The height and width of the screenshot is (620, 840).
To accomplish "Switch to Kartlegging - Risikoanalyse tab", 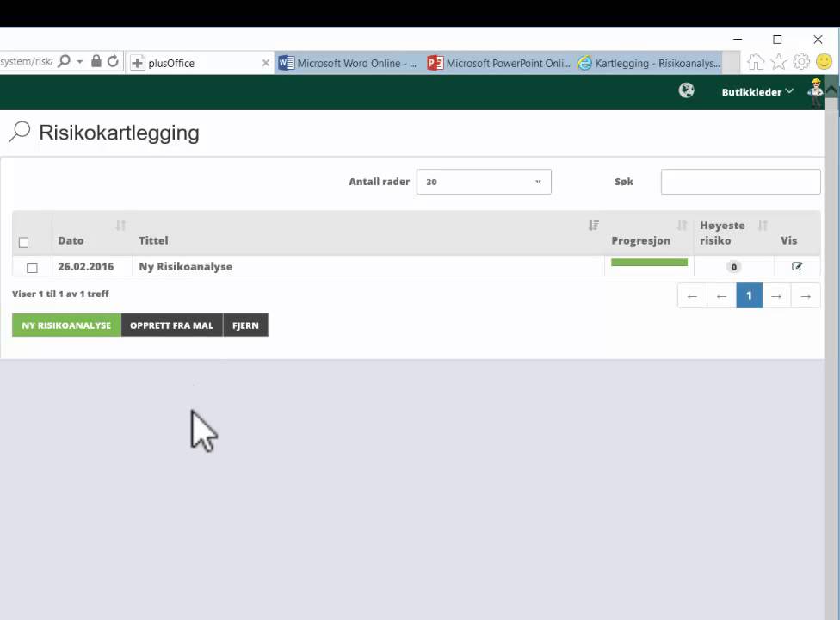I will [x=649, y=63].
